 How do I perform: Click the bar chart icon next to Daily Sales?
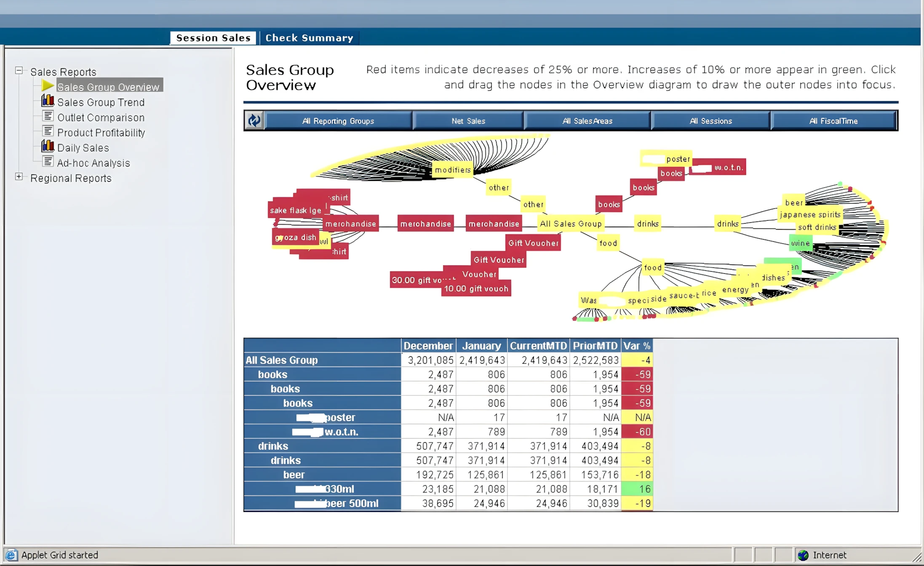point(48,147)
